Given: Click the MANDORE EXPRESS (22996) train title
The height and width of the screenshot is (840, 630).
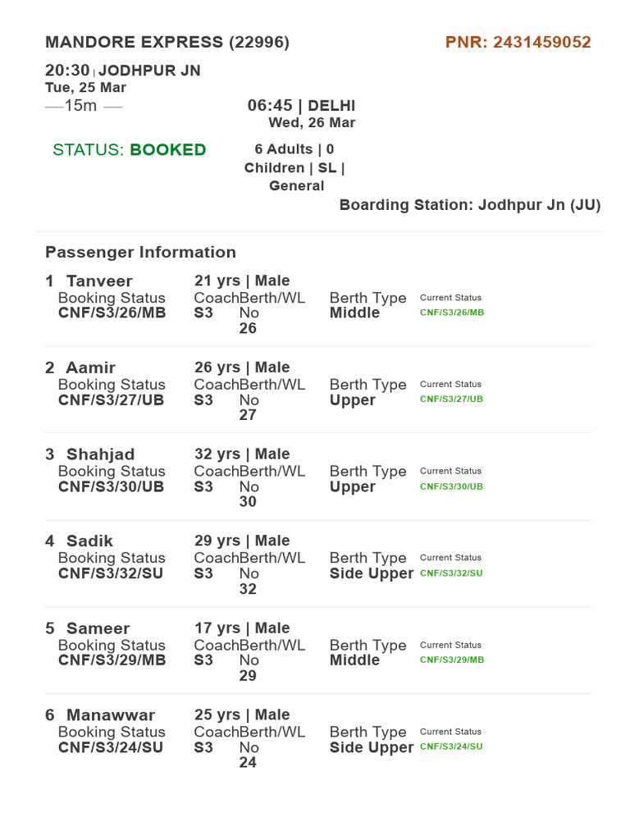Looking at the screenshot, I should (167, 42).
